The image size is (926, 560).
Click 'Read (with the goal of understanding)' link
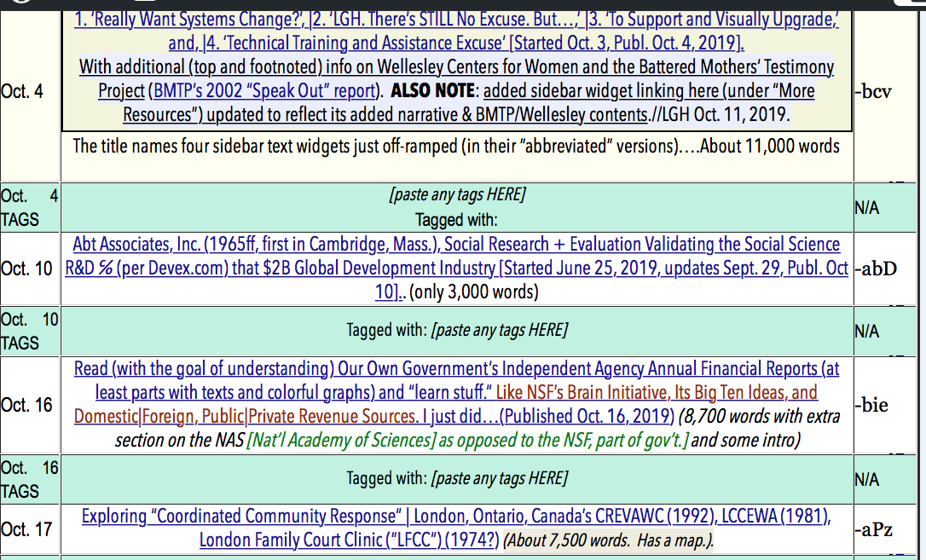(203, 369)
